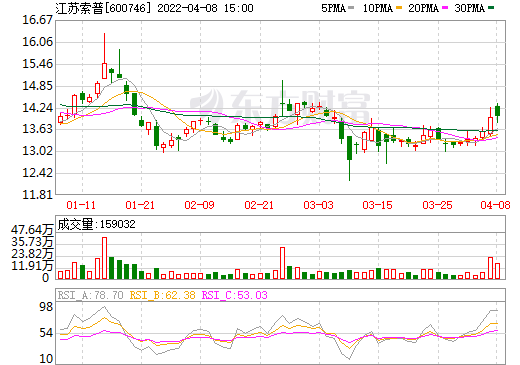Click the 5PMA legend label
The width and height of the screenshot is (520, 365).
(333, 8)
